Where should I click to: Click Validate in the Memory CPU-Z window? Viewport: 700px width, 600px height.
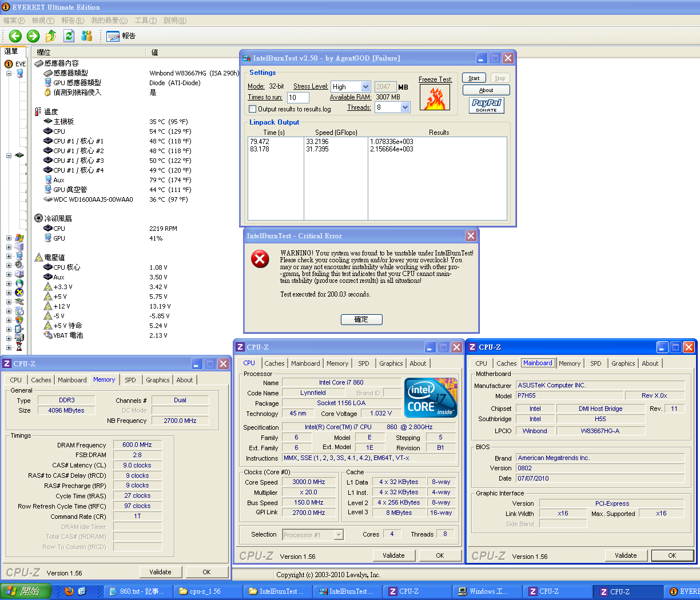pos(160,572)
